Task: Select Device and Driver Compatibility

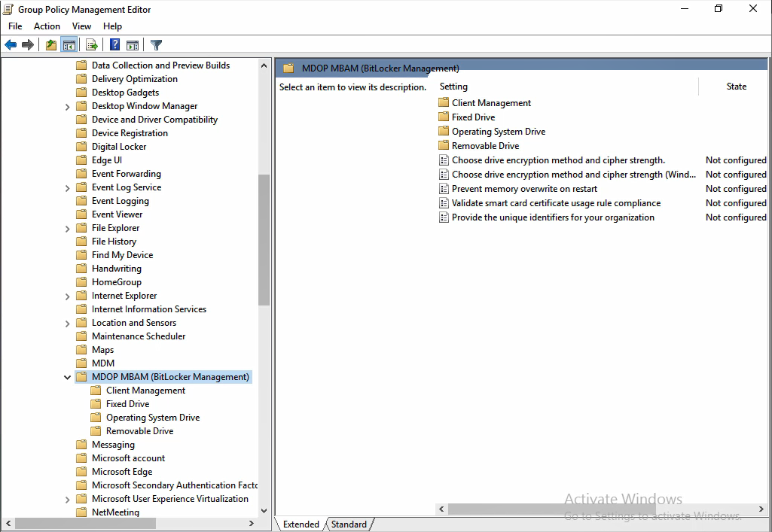Action: pos(154,120)
